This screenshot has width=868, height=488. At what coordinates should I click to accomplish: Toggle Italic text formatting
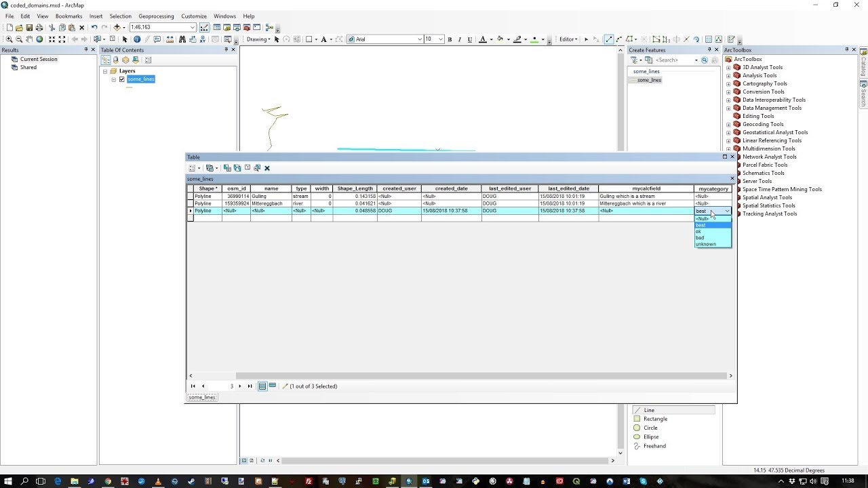[459, 39]
